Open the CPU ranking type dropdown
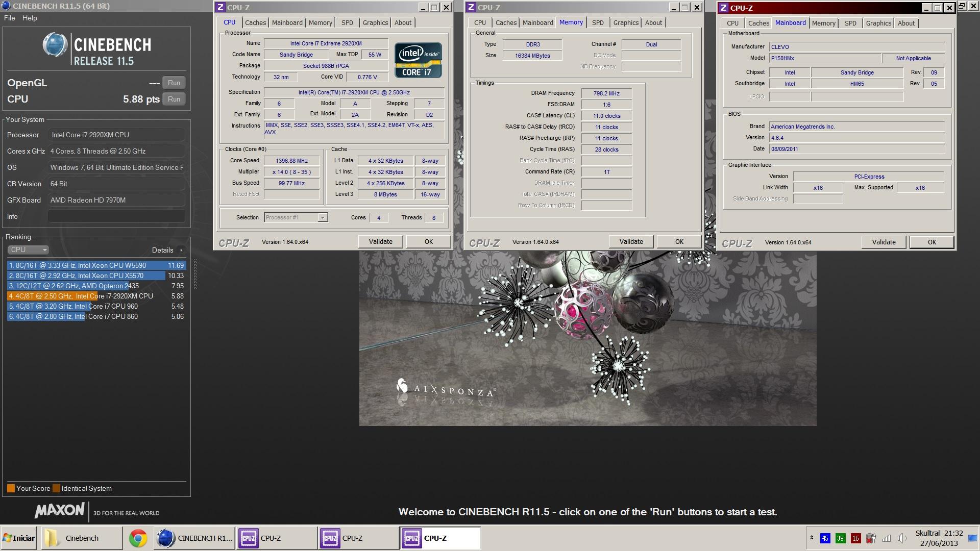The width and height of the screenshot is (980, 551). point(29,250)
